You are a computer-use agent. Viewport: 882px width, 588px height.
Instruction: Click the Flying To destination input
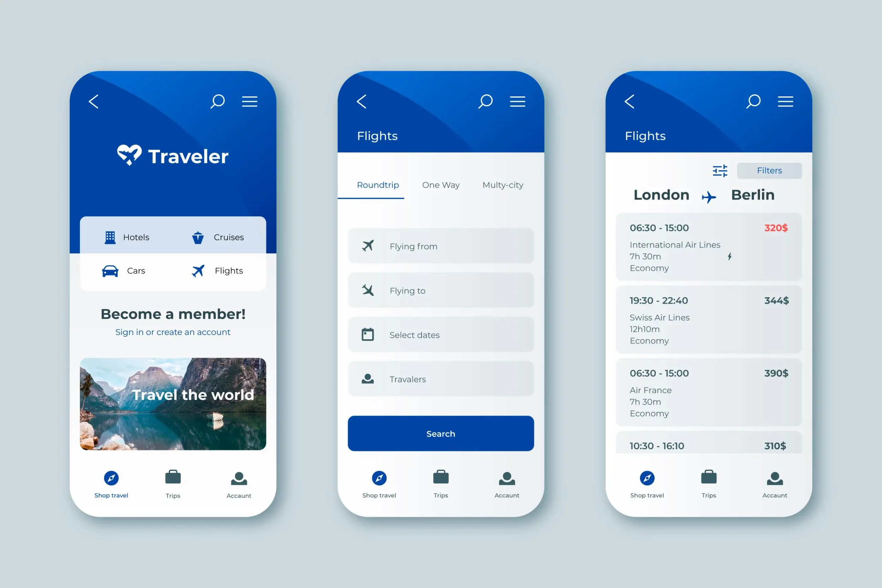pyautogui.click(x=441, y=290)
